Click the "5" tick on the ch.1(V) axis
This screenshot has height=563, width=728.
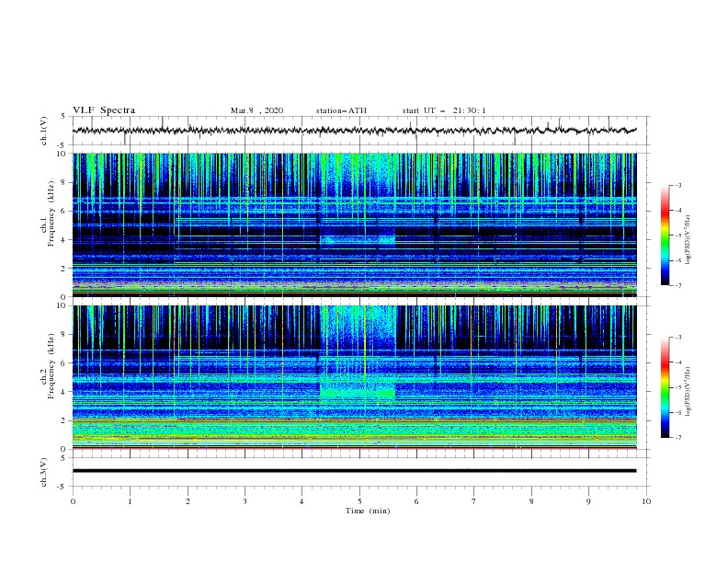click(x=63, y=117)
